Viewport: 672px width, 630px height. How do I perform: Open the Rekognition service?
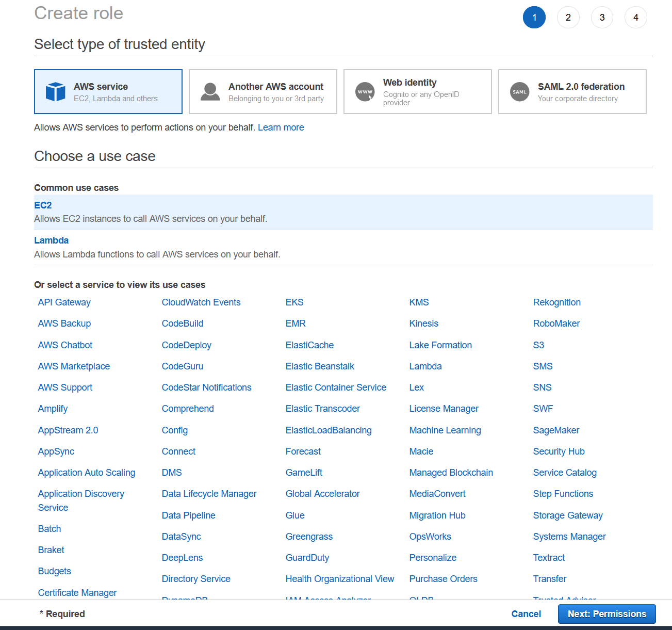click(557, 302)
